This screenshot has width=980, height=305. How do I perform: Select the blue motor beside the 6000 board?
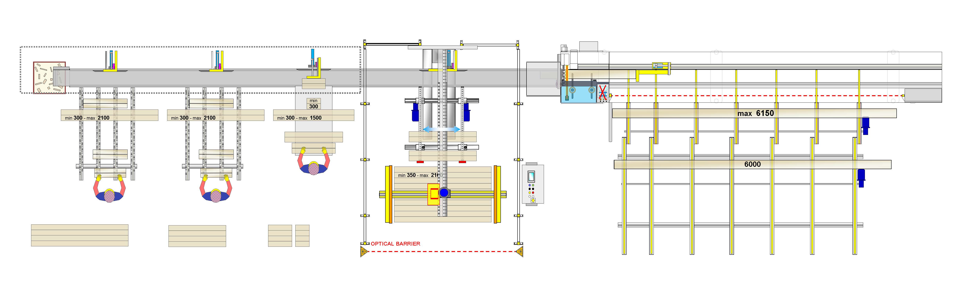click(x=861, y=178)
